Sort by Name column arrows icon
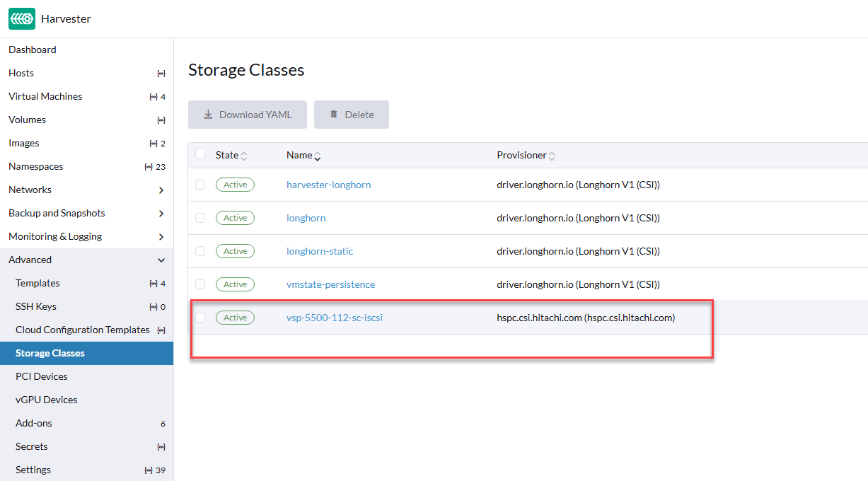 click(318, 156)
